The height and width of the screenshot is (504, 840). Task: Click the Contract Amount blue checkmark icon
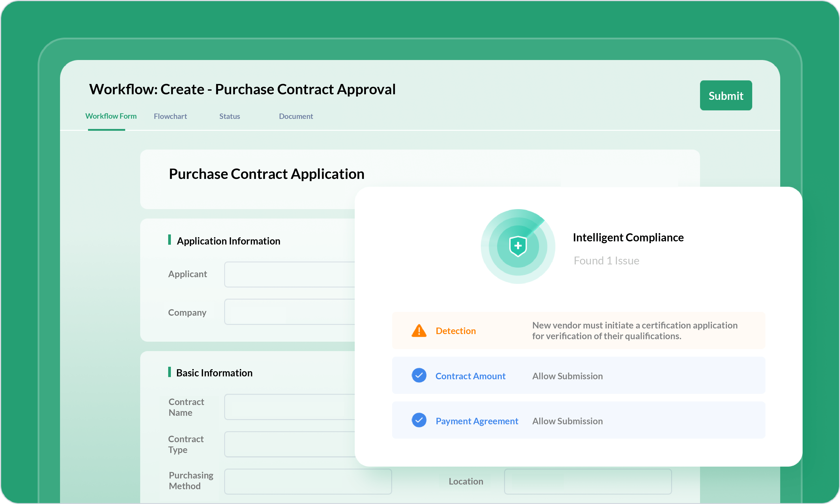pos(419,375)
